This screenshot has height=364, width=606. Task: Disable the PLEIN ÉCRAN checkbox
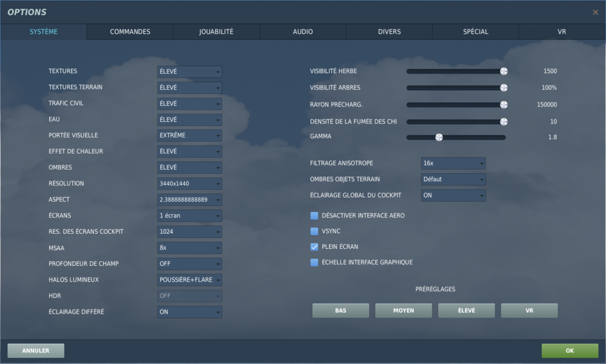coord(314,247)
